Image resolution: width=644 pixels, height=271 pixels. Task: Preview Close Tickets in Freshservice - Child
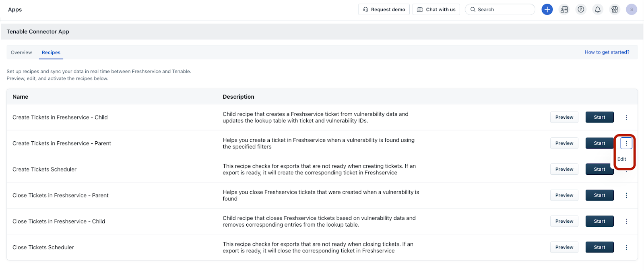coord(564,221)
